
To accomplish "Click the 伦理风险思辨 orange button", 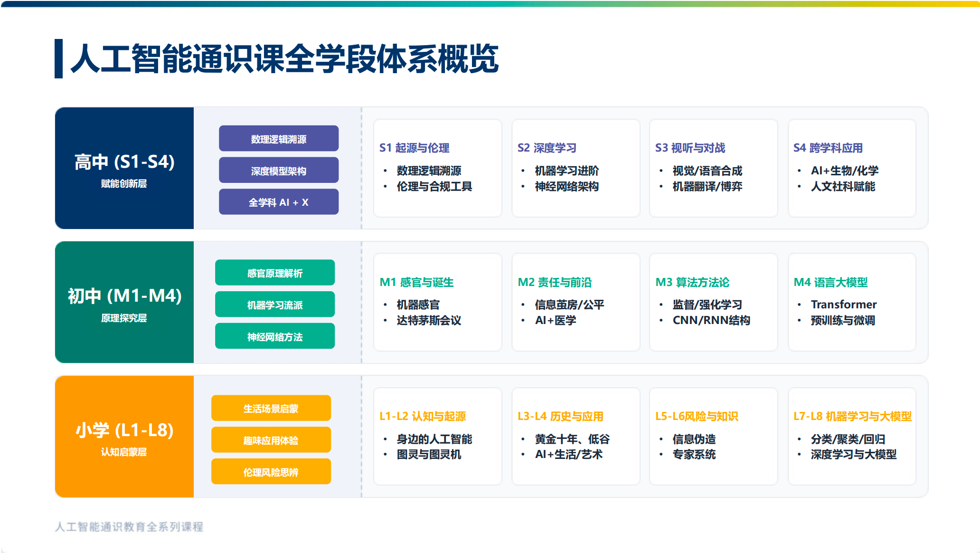I will tap(271, 472).
